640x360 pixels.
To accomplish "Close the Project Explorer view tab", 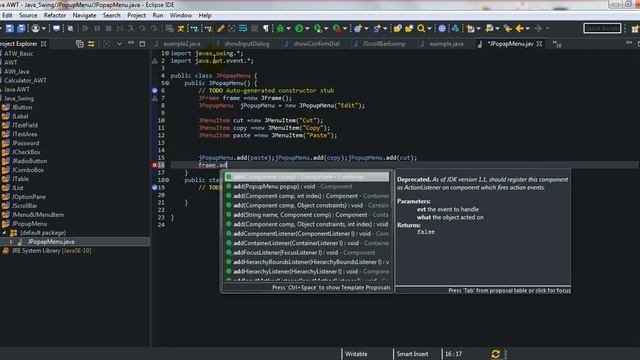I will click(x=43, y=44).
